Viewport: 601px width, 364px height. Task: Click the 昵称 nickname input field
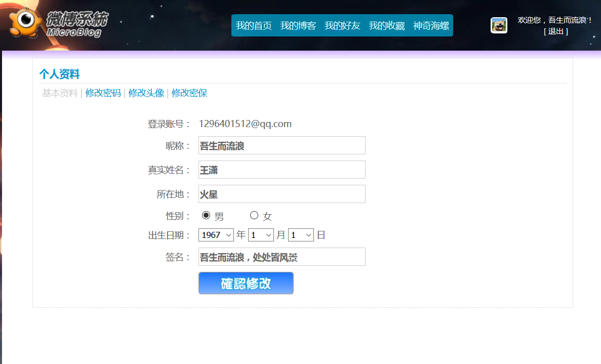click(282, 146)
